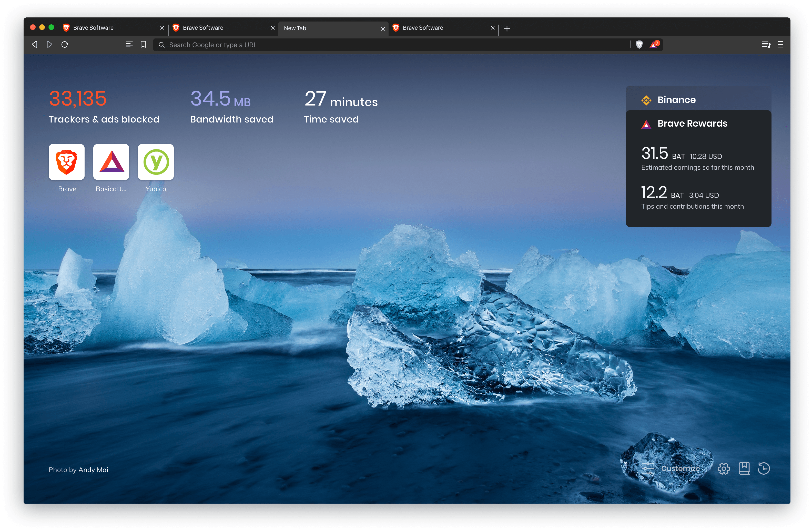Expand the Brave Rewards earnings details

pos(691,123)
